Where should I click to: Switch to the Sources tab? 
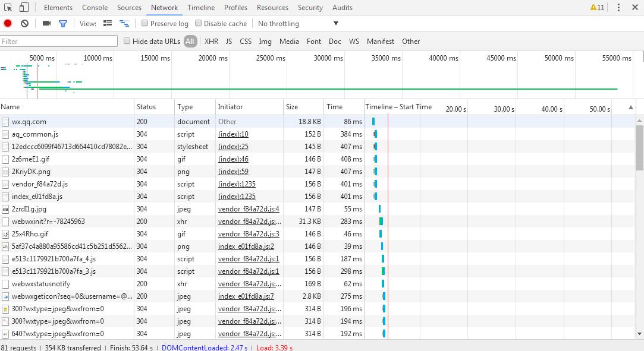pos(129,8)
